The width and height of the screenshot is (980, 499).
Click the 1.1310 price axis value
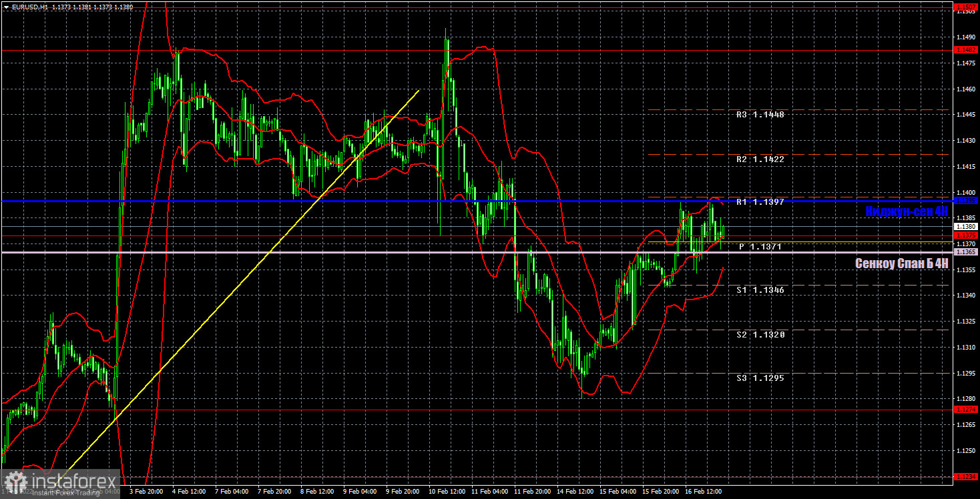pos(965,347)
